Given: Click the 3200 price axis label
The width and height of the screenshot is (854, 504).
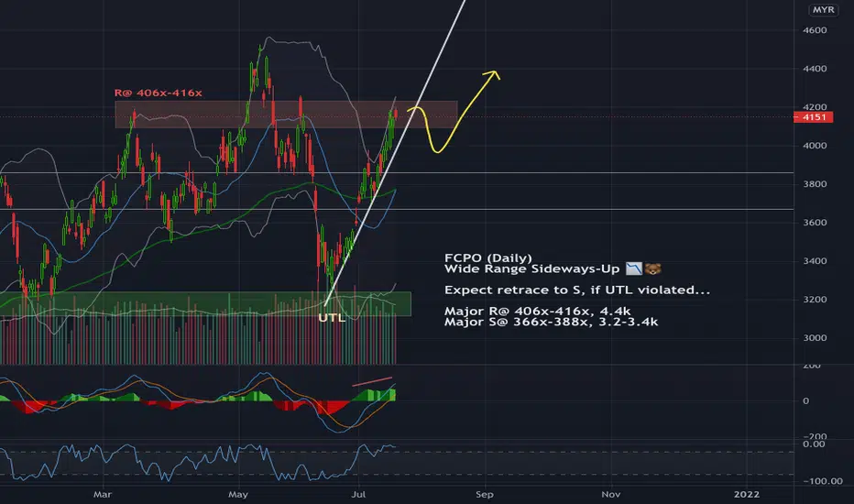Looking at the screenshot, I should 815,300.
